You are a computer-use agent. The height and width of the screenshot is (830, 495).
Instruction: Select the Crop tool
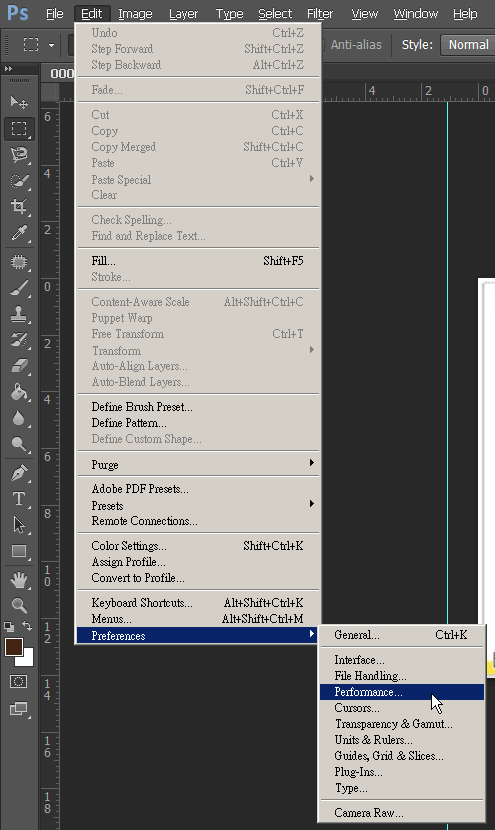19,206
